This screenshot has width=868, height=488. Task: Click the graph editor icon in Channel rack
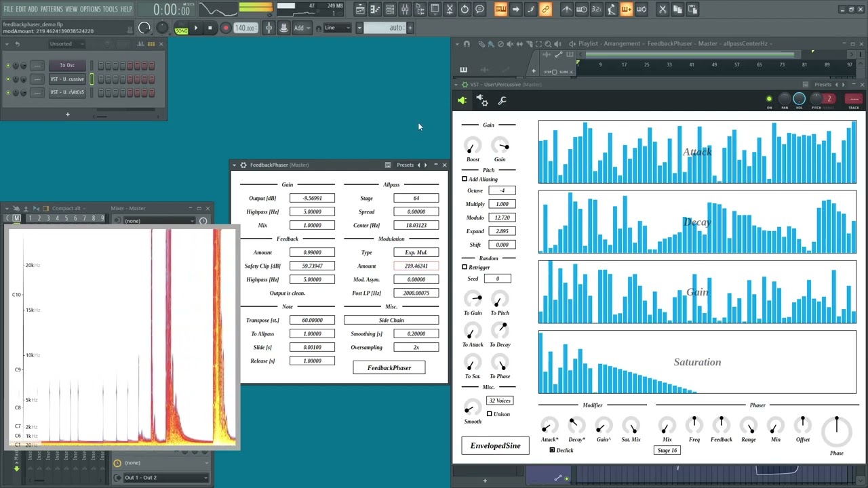point(140,44)
